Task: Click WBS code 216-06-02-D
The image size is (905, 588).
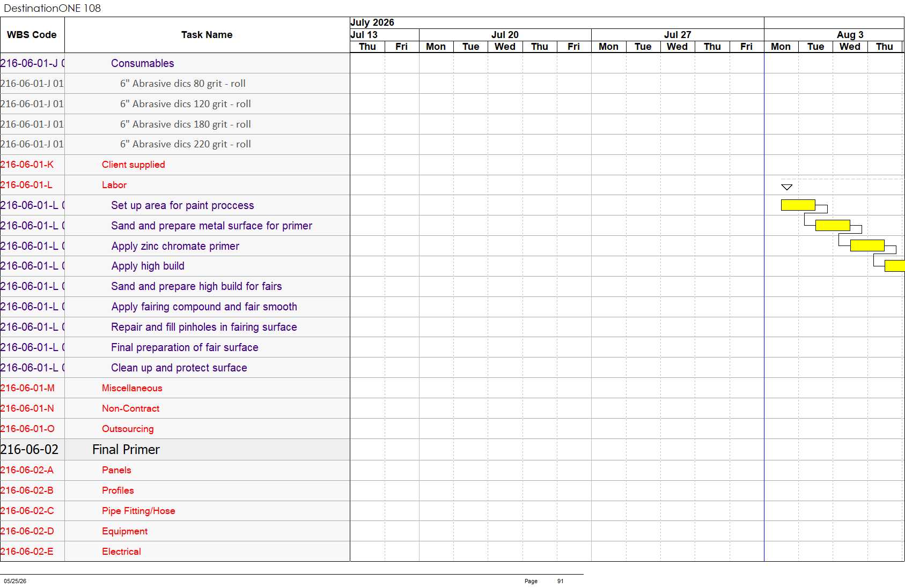Action: pyautogui.click(x=27, y=531)
